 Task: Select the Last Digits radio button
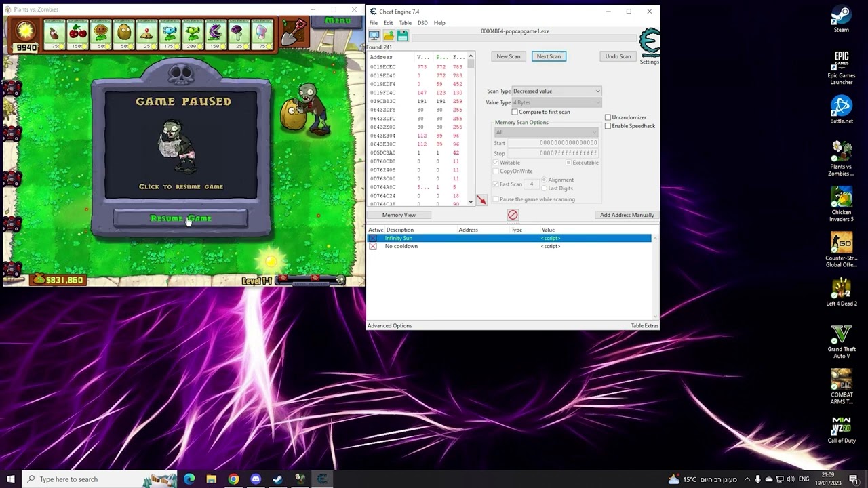point(544,188)
